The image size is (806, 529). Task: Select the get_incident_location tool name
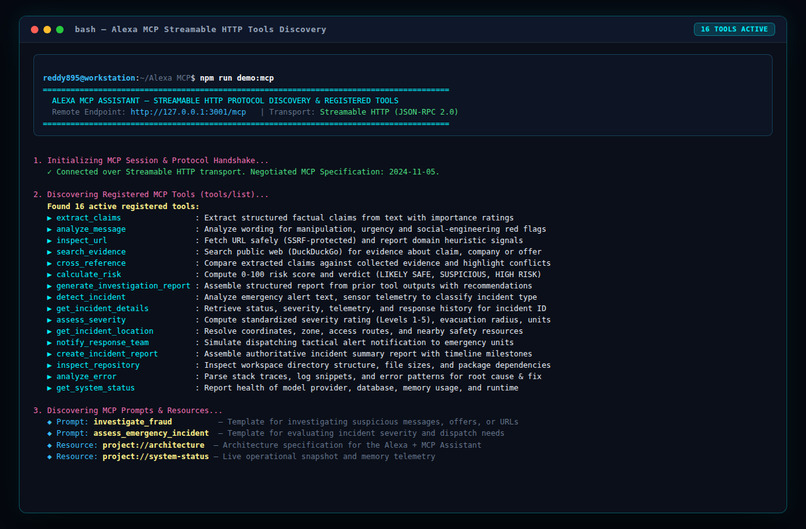click(105, 331)
